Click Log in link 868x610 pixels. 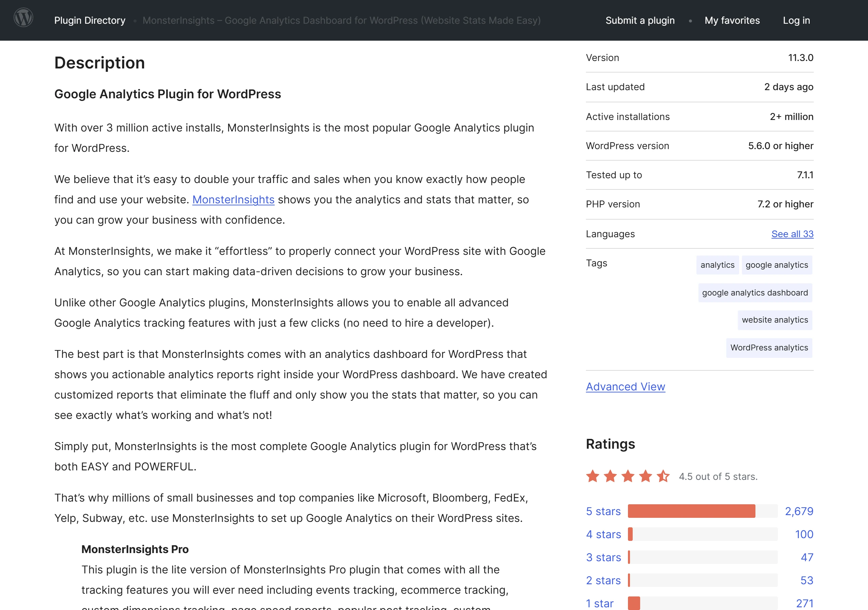coord(796,20)
